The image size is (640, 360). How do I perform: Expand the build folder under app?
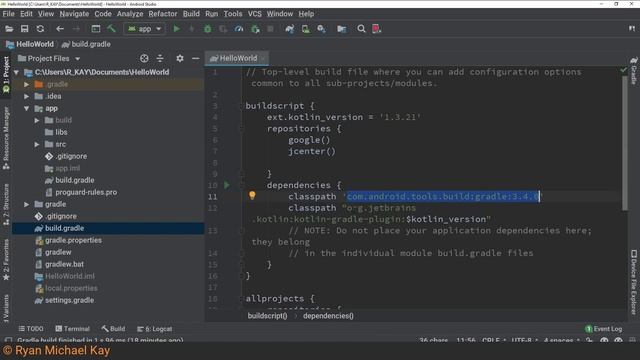[37, 120]
